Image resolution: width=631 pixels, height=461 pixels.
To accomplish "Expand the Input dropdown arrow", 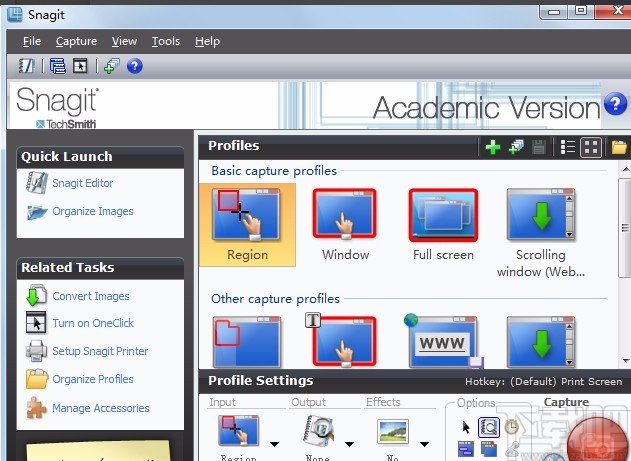I will tap(274, 444).
